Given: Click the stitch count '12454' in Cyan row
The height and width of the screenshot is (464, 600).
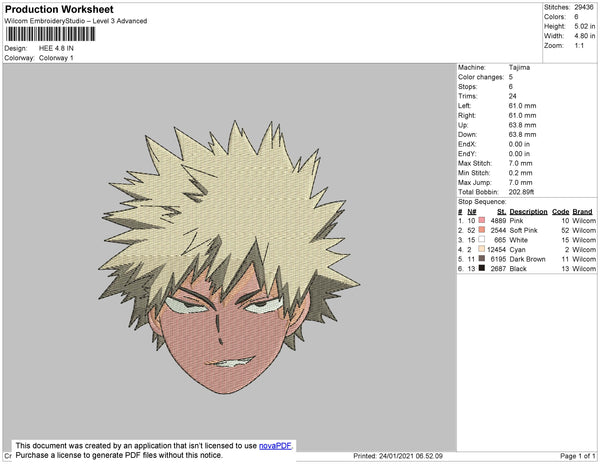Looking at the screenshot, I should point(496,249).
